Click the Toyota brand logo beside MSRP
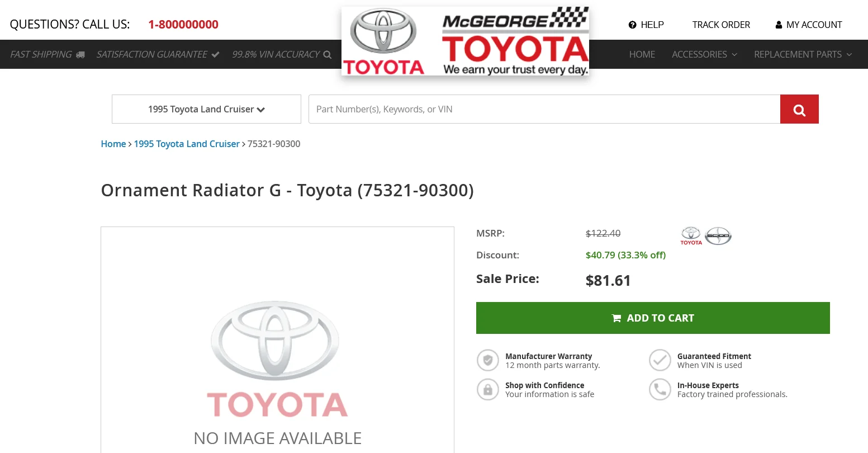The image size is (868, 453). (x=691, y=235)
